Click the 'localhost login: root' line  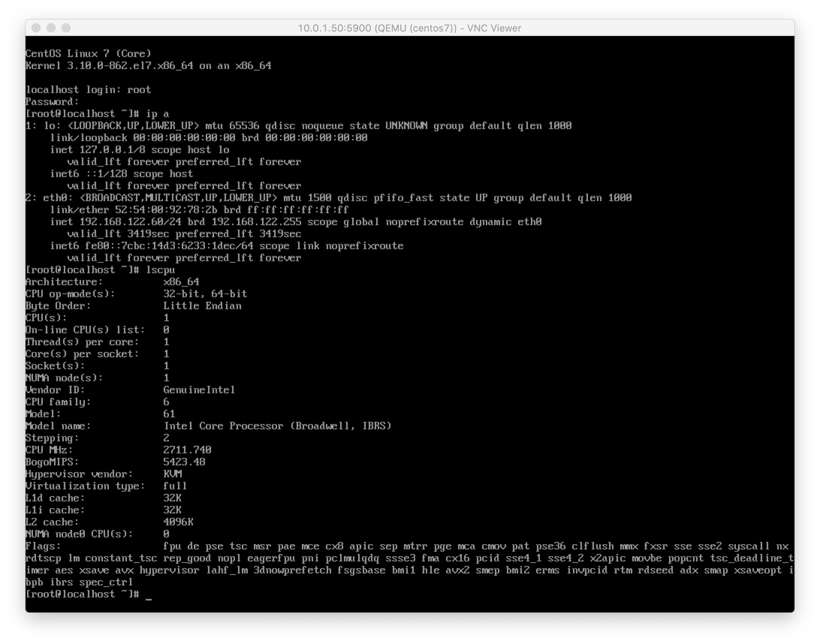[88, 90]
